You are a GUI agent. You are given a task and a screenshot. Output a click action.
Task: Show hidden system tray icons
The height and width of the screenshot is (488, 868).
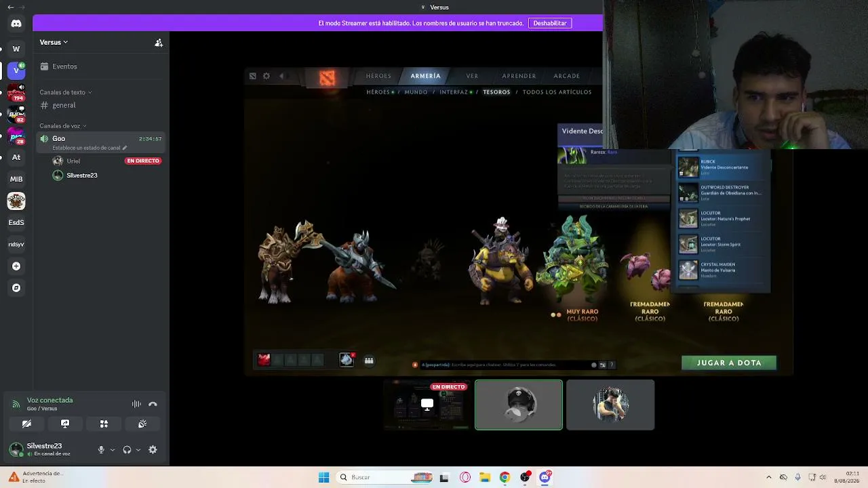tap(768, 477)
